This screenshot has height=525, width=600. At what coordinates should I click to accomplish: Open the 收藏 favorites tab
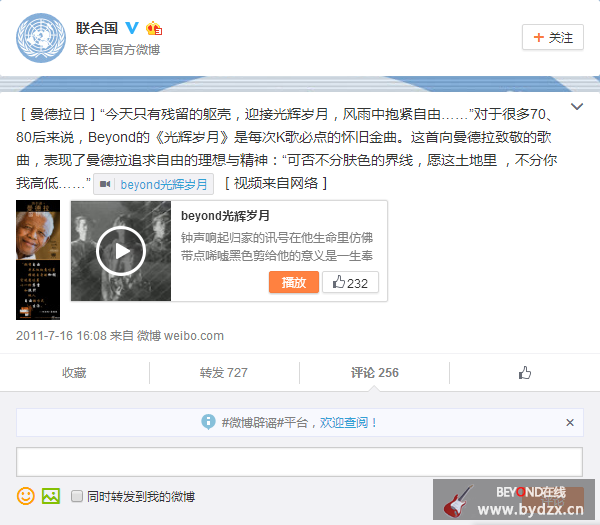click(74, 373)
